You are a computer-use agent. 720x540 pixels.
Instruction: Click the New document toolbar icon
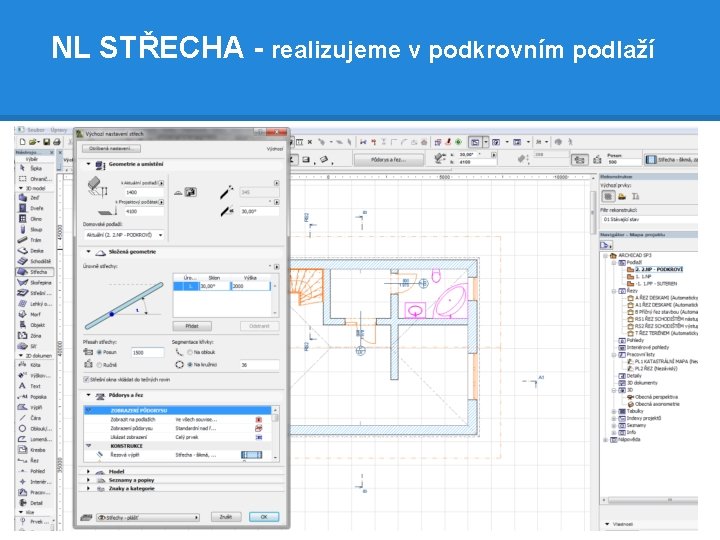coord(22,142)
